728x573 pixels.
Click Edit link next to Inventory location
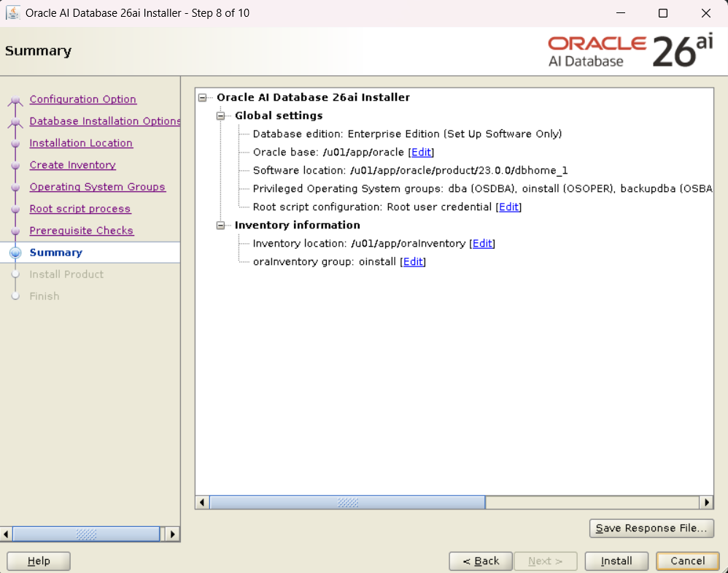[x=482, y=243]
